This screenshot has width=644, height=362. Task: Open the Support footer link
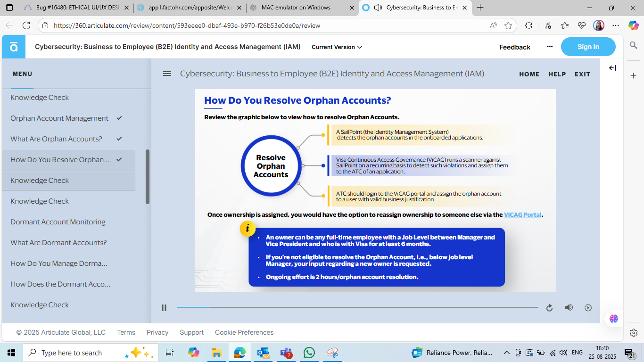click(191, 332)
